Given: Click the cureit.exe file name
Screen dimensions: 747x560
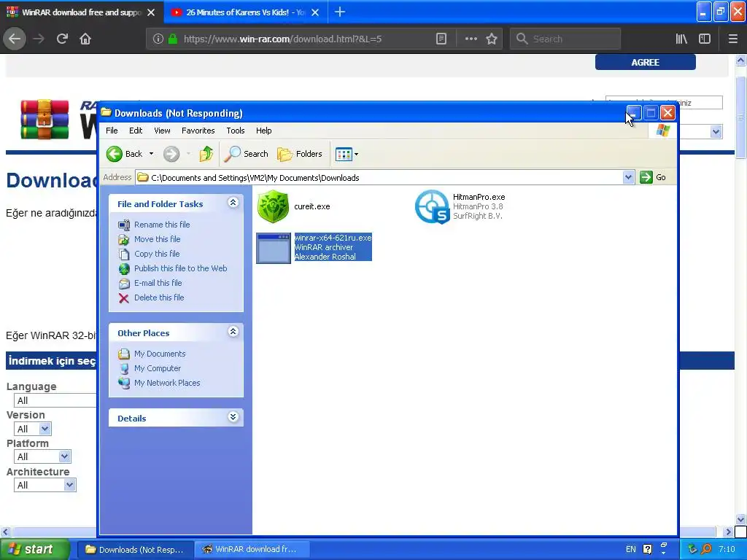Looking at the screenshot, I should coord(312,206).
